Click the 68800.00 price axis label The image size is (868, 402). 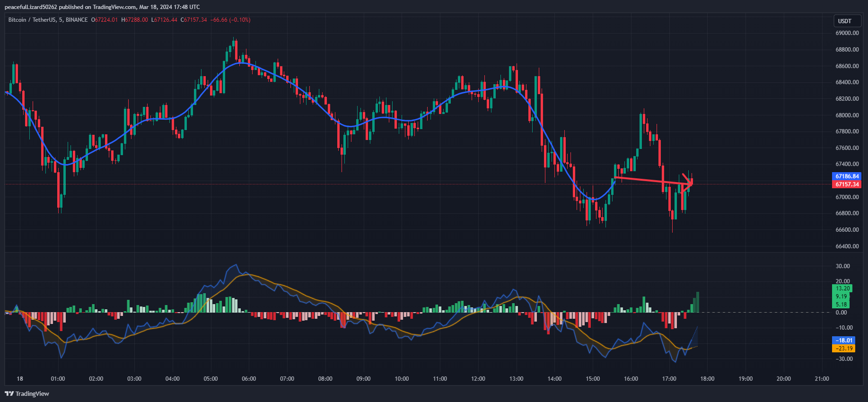[847, 50]
